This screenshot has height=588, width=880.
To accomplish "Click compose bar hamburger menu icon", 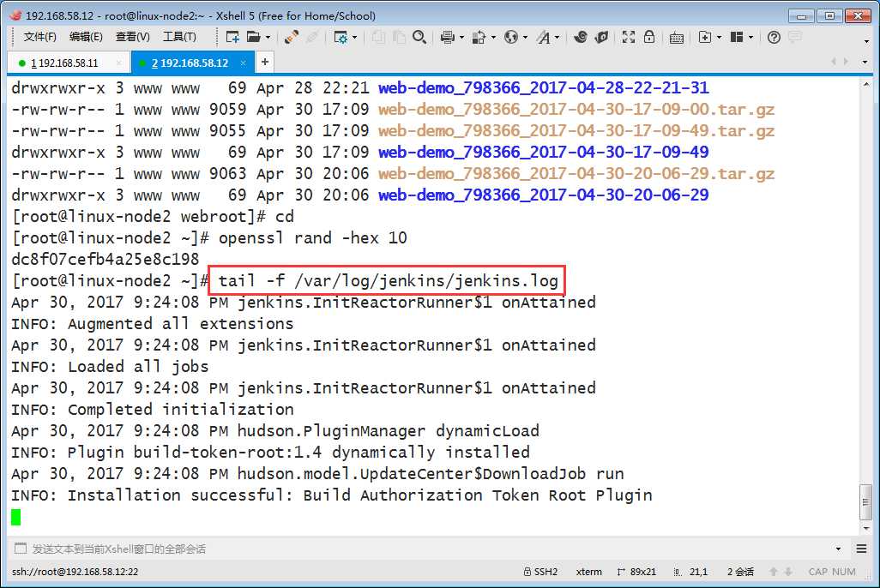I will (861, 549).
